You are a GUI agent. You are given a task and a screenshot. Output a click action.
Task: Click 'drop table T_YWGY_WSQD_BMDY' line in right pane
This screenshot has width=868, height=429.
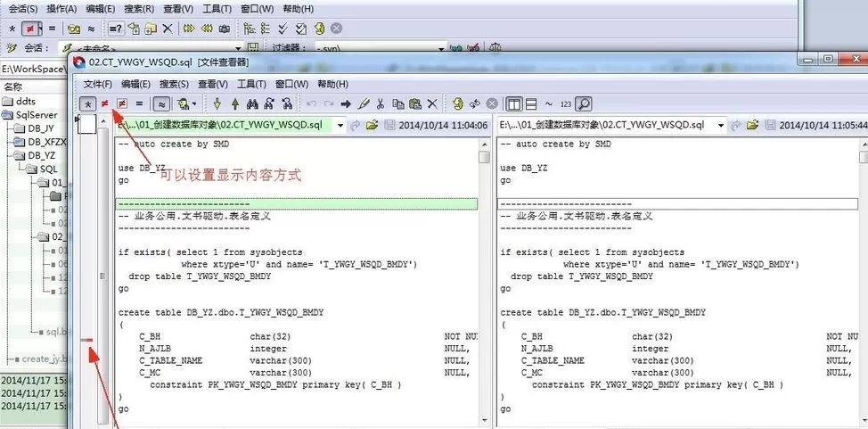(582, 276)
